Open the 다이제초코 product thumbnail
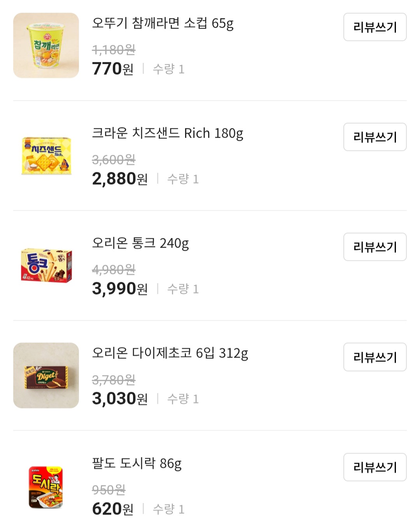 coord(46,375)
